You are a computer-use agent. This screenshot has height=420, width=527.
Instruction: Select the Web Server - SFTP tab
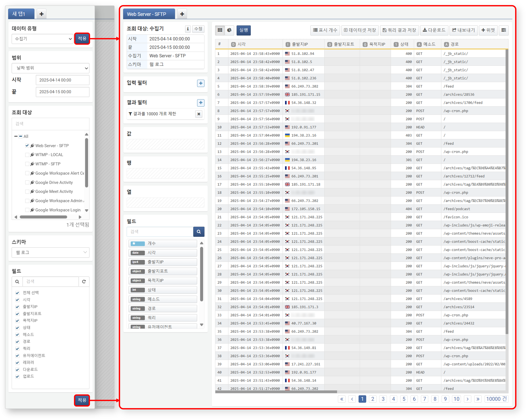coord(149,14)
